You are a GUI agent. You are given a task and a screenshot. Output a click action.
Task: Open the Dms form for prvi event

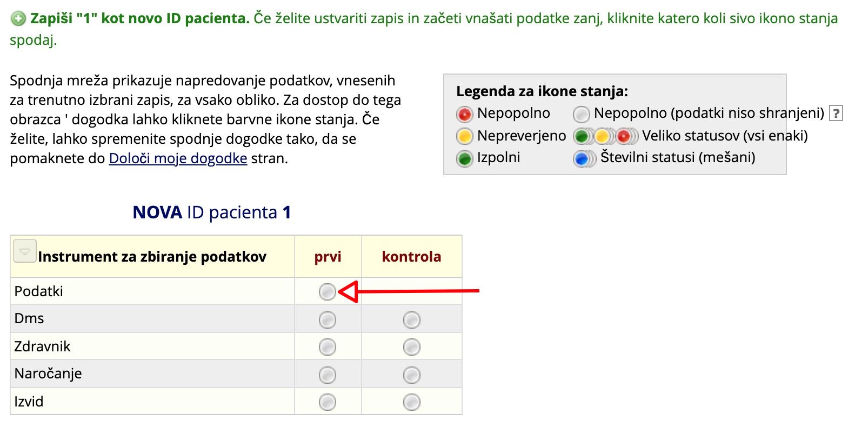tap(327, 320)
